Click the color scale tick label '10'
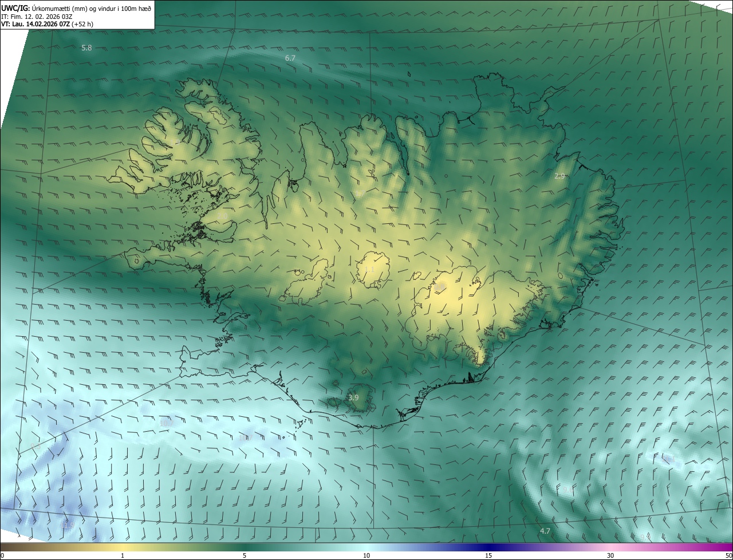Screen dimensions: 733x560 click(366, 556)
